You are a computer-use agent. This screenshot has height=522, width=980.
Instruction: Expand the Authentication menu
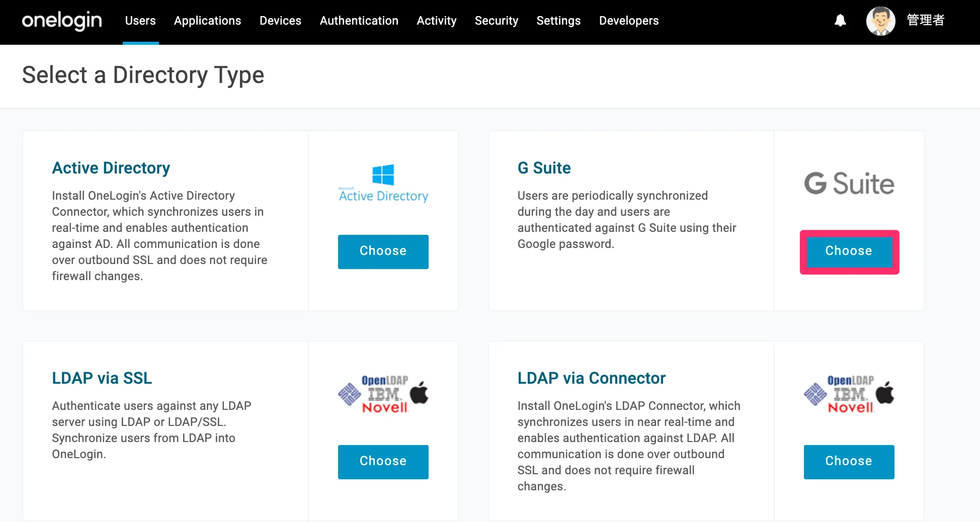click(359, 21)
